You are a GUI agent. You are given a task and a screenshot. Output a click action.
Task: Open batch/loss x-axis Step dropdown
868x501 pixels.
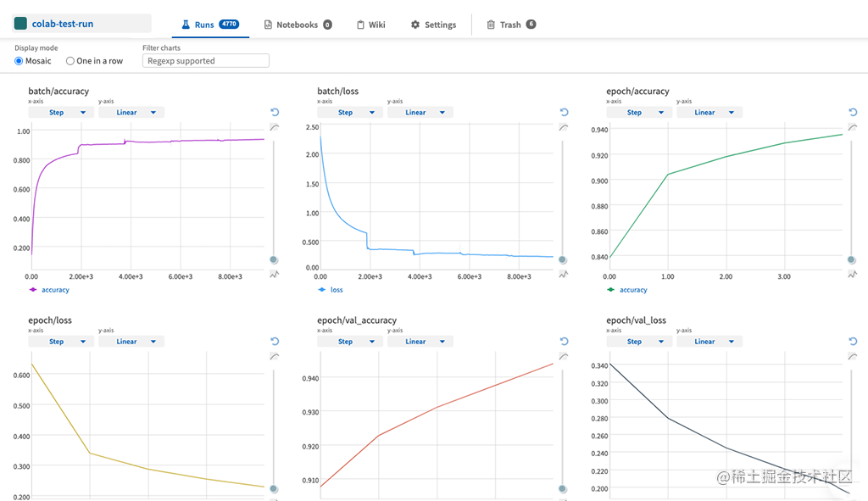(x=350, y=113)
